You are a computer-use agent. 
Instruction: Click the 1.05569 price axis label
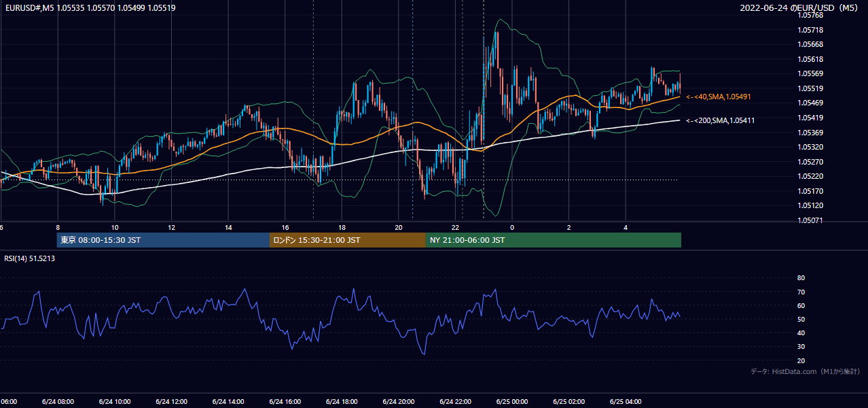(811, 73)
